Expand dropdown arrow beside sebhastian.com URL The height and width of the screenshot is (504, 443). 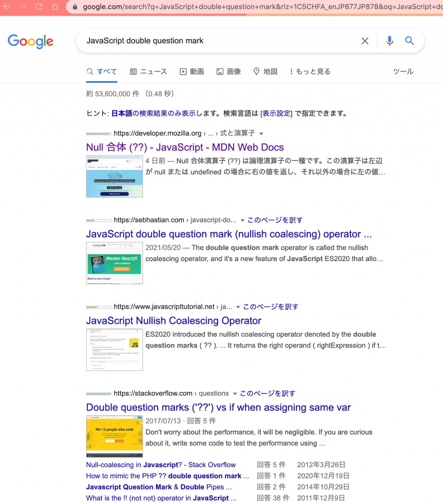point(243,220)
